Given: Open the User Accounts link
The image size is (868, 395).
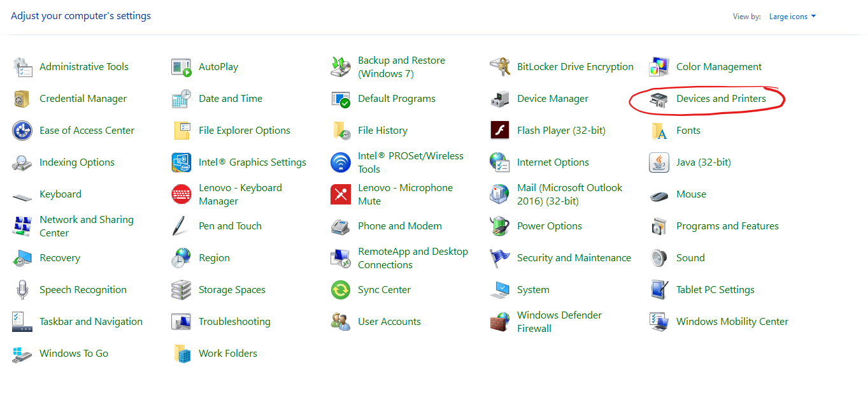Looking at the screenshot, I should (x=389, y=322).
